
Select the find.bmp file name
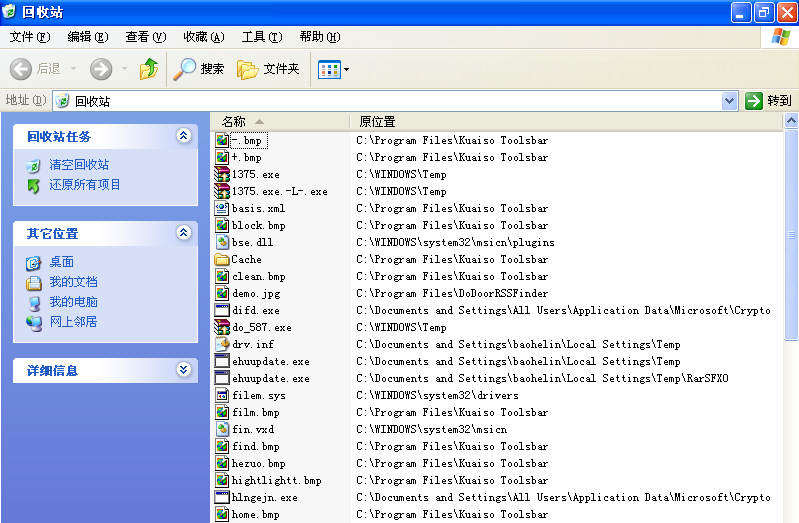(256, 447)
